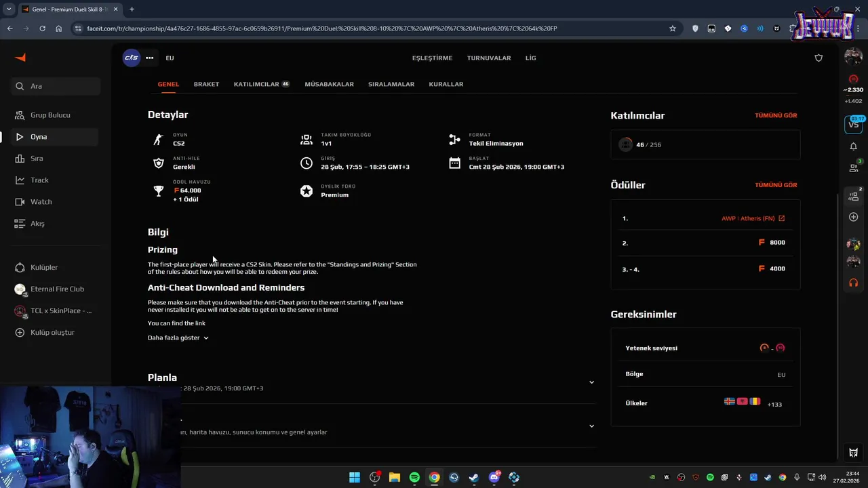The image size is (868, 488).
Task: Open the AWP | Atheris (FN) prize link
Action: coord(753,218)
